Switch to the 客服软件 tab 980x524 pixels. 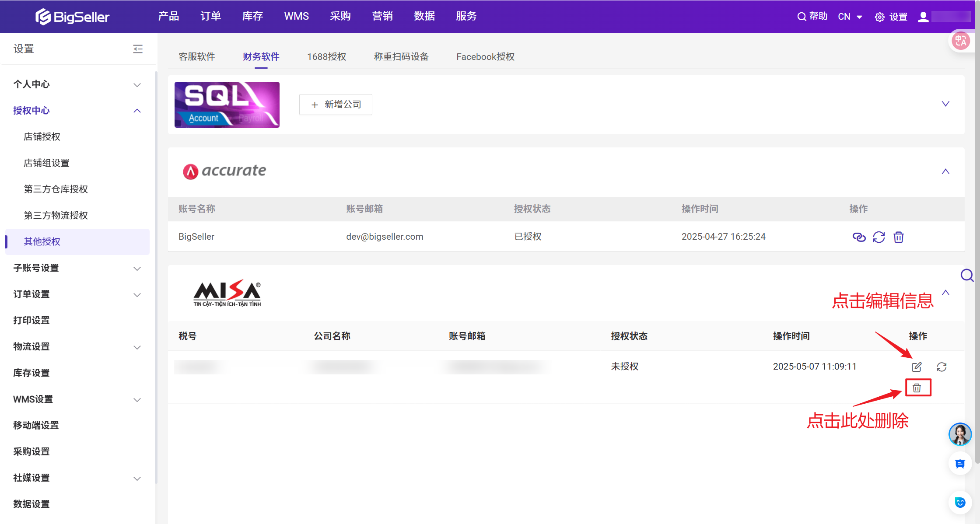197,57
